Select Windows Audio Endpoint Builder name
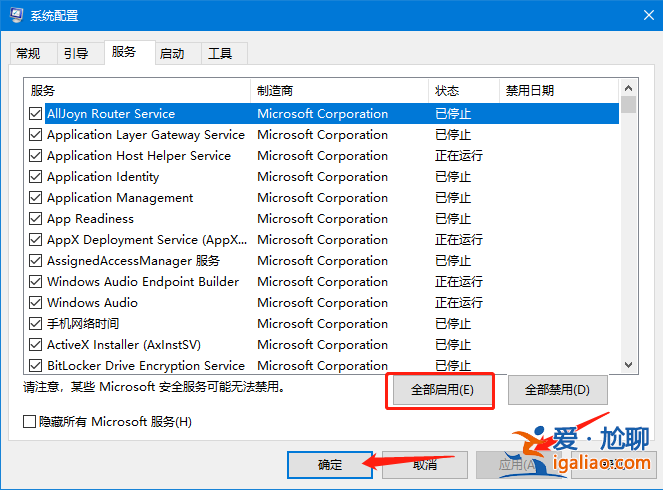663x490 pixels. coord(143,282)
